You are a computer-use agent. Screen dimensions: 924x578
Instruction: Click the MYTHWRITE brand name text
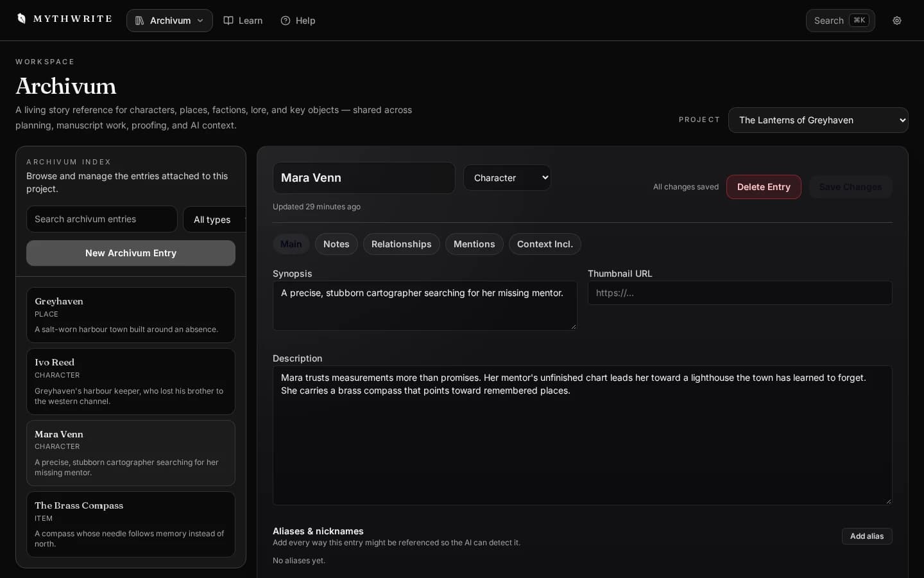[73, 19]
